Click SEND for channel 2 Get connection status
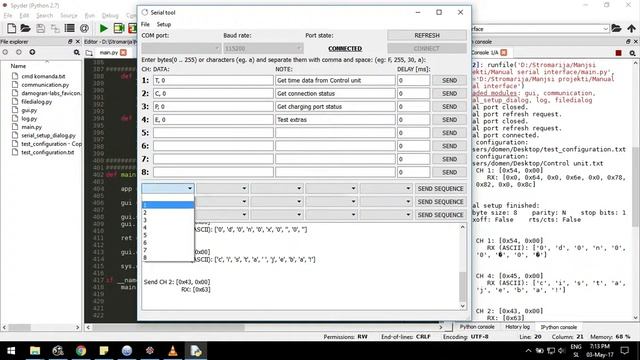 coord(449,93)
